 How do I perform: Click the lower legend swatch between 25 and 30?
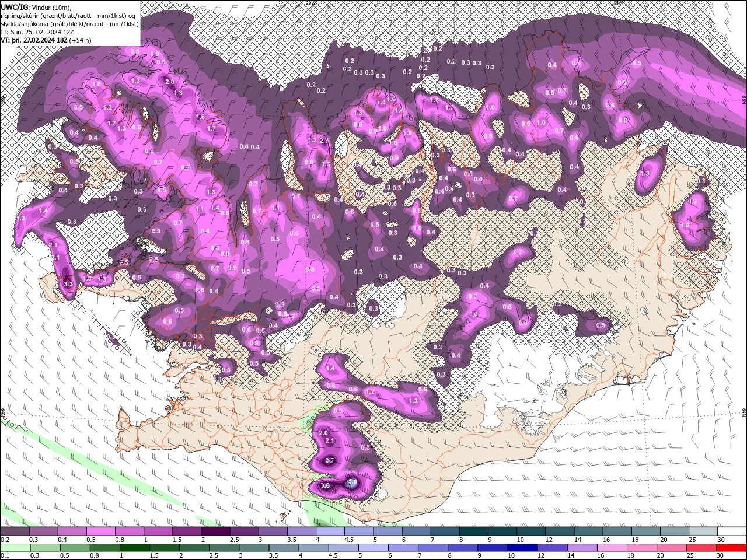(x=702, y=548)
